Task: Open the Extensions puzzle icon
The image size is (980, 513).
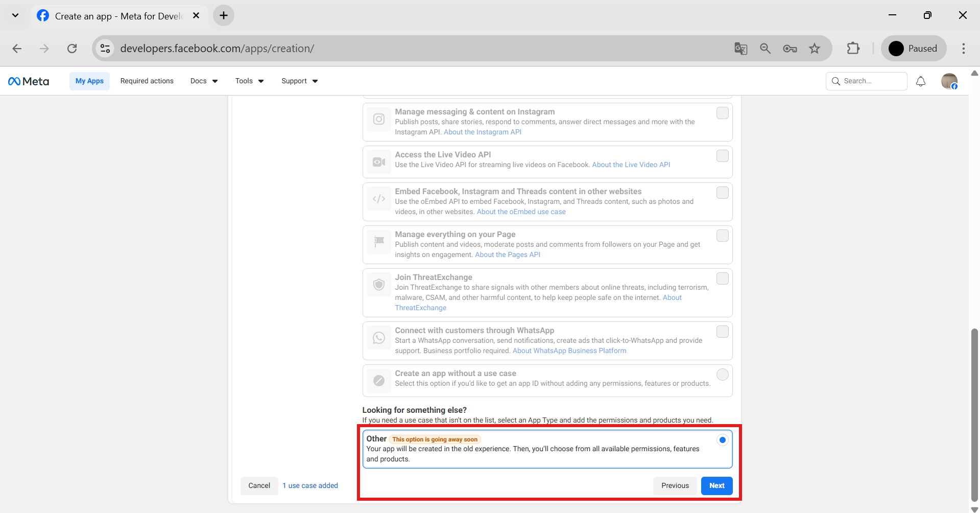Action: point(853,49)
